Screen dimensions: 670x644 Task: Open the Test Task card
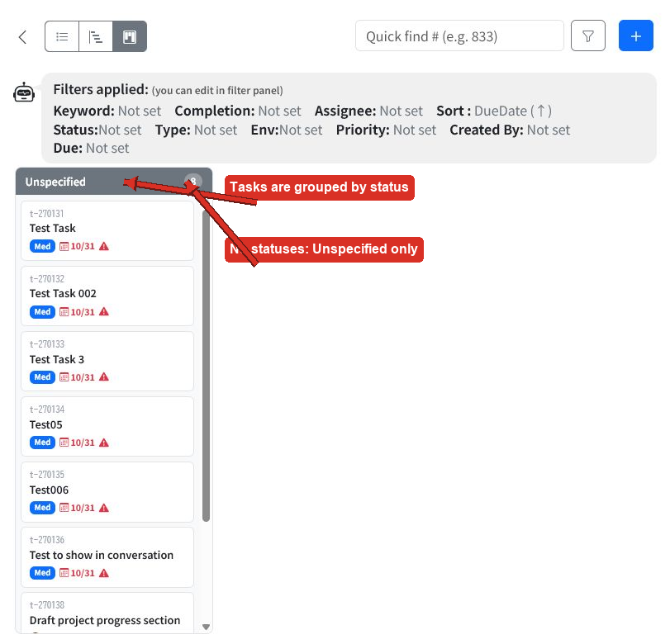click(107, 230)
